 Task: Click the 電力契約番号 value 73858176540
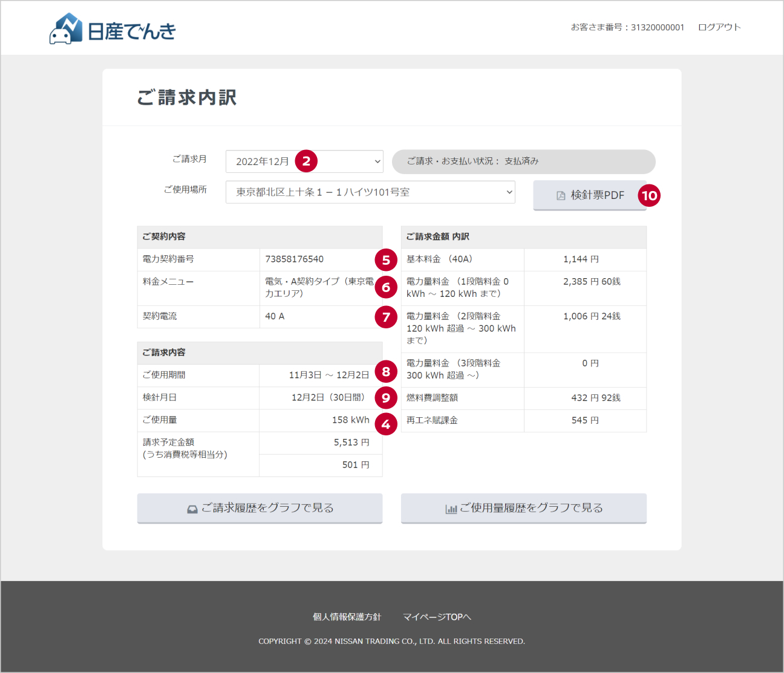(295, 259)
